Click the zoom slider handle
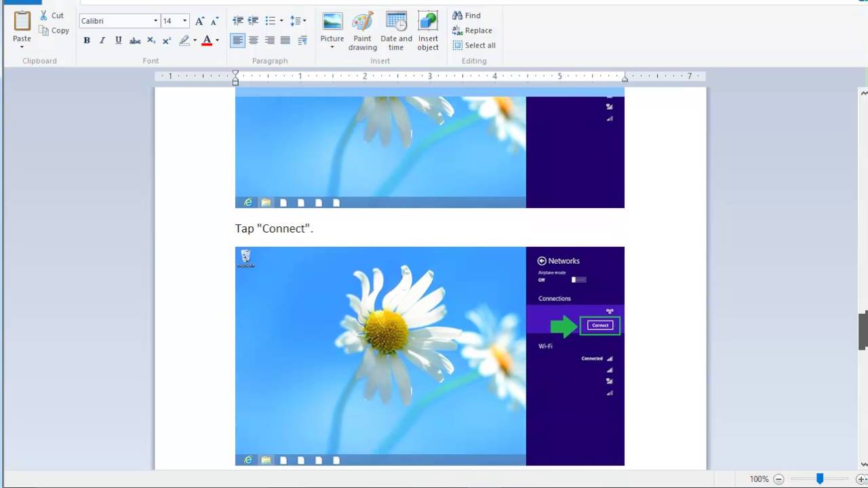This screenshot has height=488, width=868. tap(820, 479)
